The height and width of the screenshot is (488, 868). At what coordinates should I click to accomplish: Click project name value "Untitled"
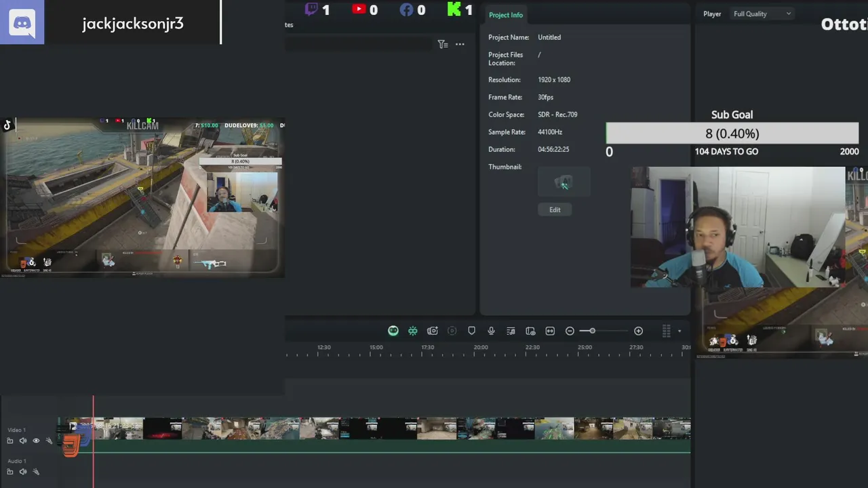(549, 37)
